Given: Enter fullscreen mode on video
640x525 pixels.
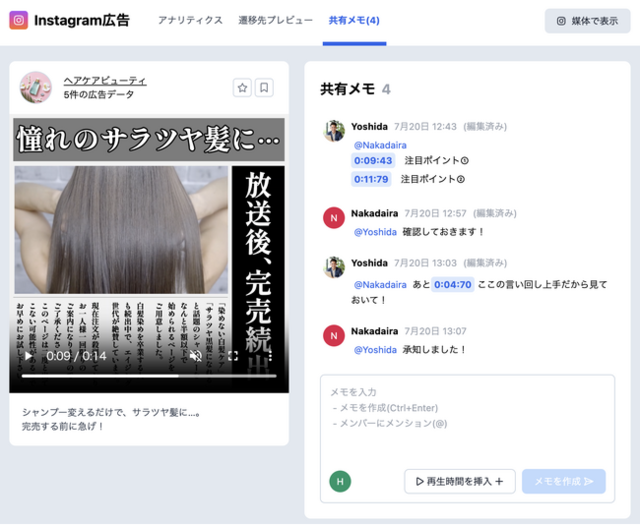Looking at the screenshot, I should click(x=233, y=356).
